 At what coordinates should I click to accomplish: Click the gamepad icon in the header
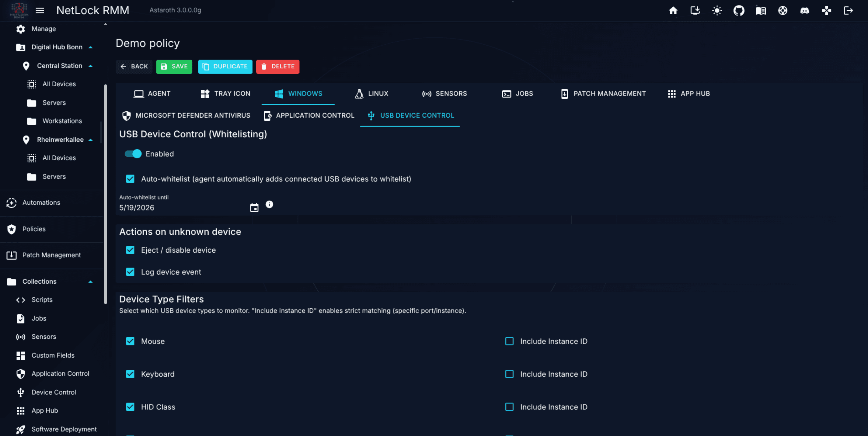coord(826,10)
